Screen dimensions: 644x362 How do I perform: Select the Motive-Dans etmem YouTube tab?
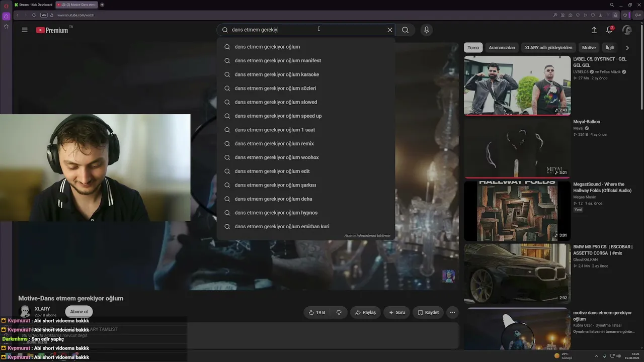point(76,5)
